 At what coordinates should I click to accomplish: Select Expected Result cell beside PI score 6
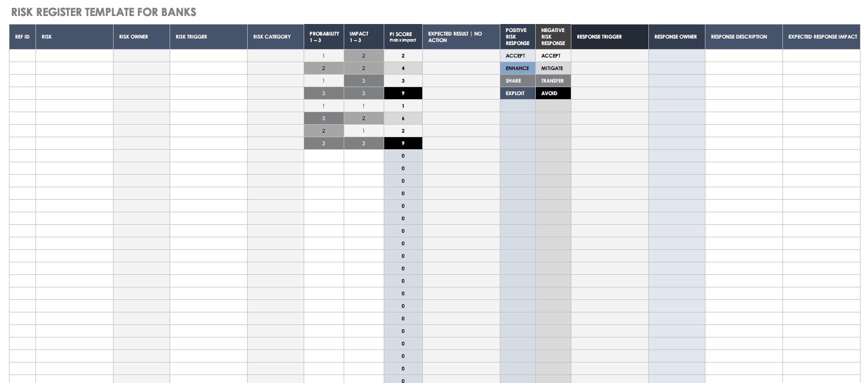[461, 118]
